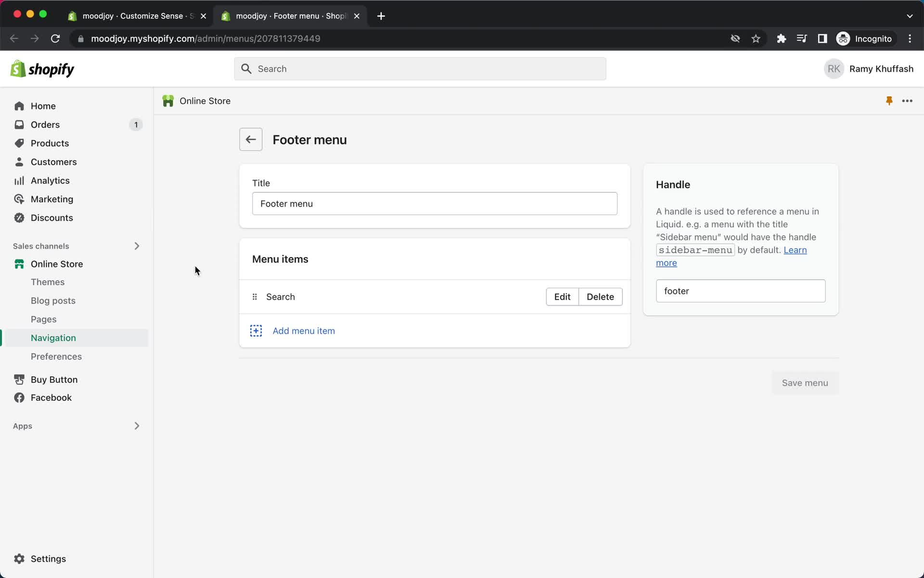Image resolution: width=924 pixels, height=578 pixels.
Task: Click the Save menu button
Action: (x=806, y=383)
